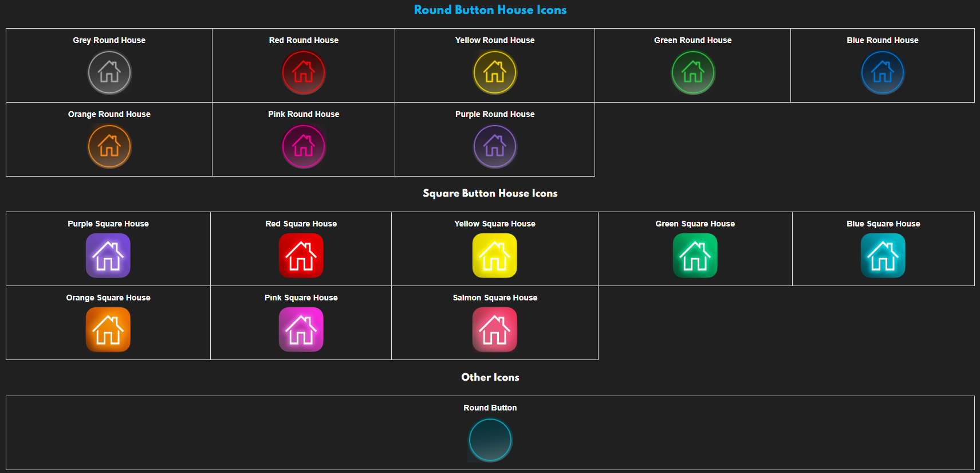Screen dimensions: 980x473
Task: Click the Other Icons section heading
Action: 490,377
